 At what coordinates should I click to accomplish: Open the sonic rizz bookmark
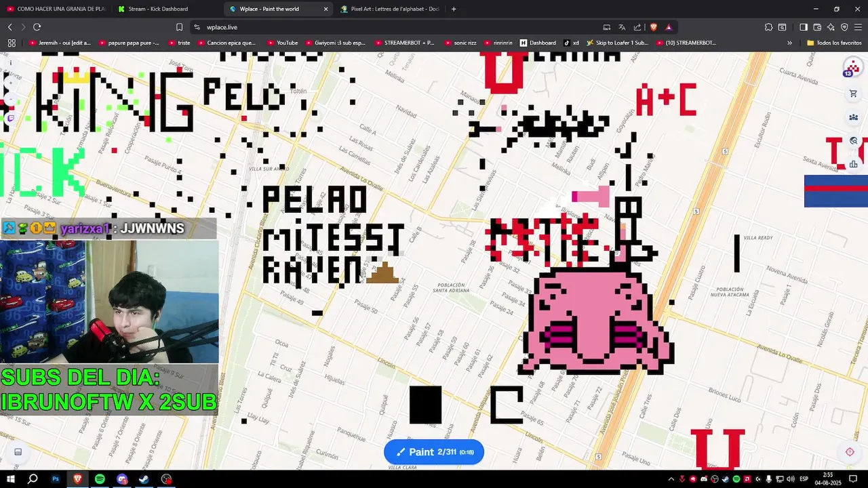pyautogui.click(x=460, y=43)
